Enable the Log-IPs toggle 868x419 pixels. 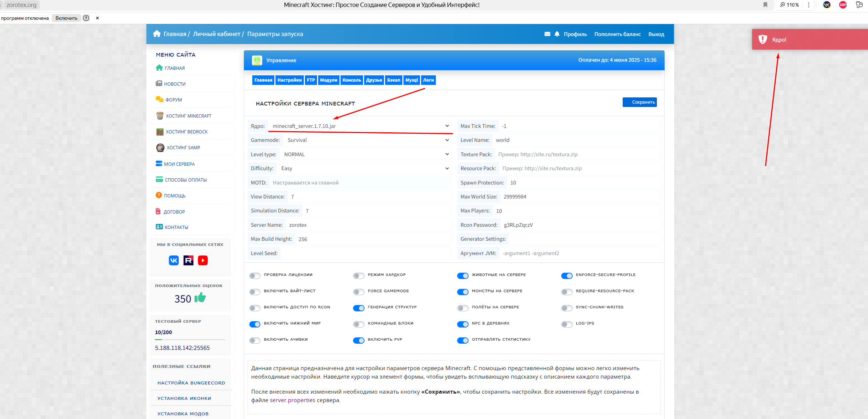click(567, 324)
